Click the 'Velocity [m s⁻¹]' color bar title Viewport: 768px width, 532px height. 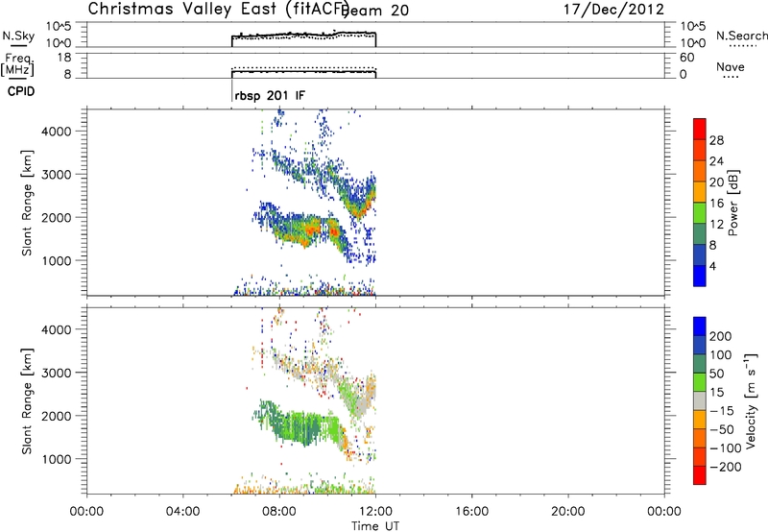pyautogui.click(x=750, y=400)
